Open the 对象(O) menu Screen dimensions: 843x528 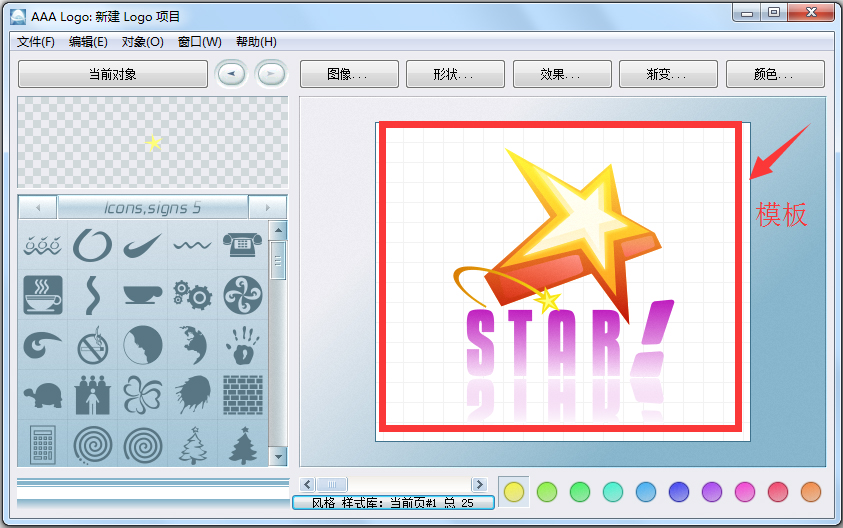coord(142,42)
